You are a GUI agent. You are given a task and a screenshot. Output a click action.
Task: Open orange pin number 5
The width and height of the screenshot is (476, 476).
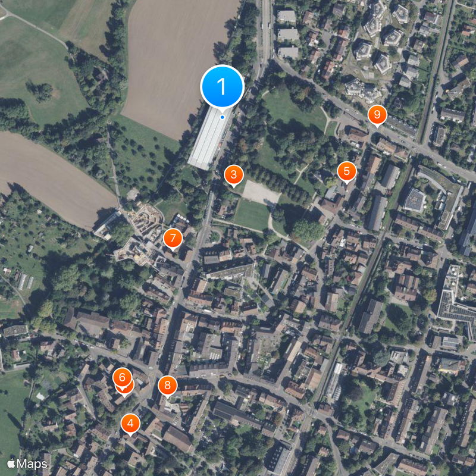347,172
